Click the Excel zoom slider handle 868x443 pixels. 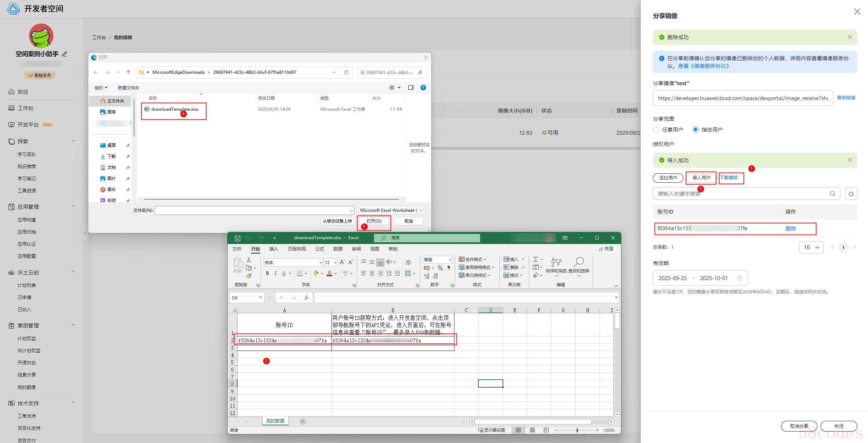coord(577,430)
